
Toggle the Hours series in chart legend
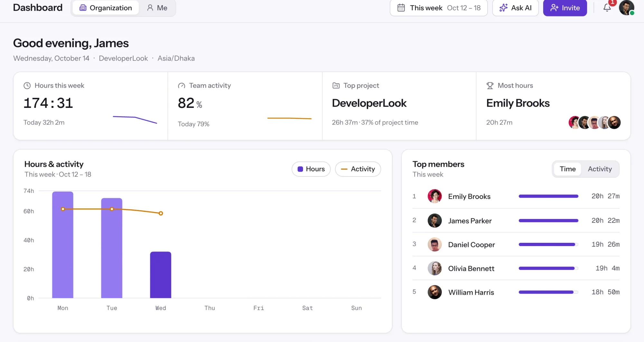click(x=311, y=169)
